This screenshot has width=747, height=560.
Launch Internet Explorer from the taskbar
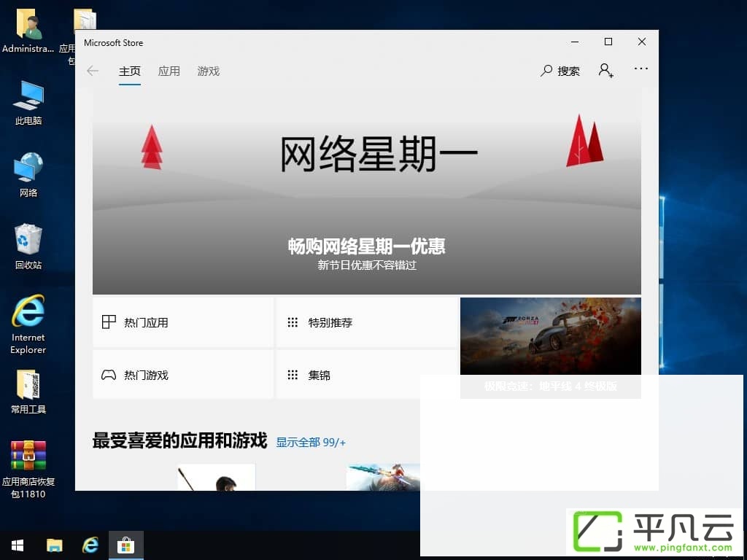point(90,545)
